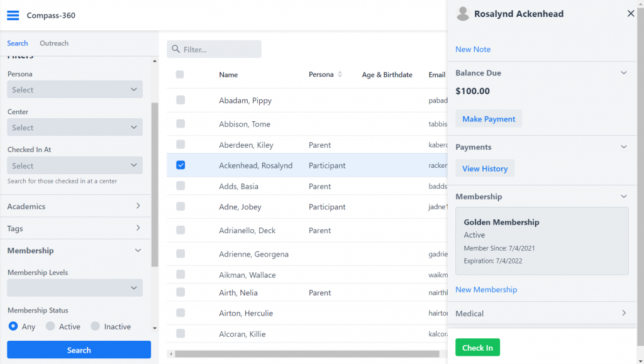Click the magnifier icon in Filter box

(x=176, y=49)
